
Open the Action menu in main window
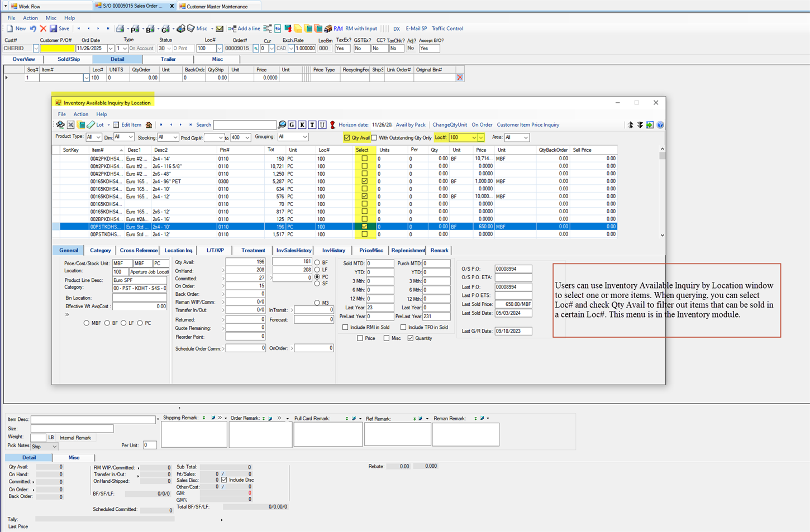(30, 18)
